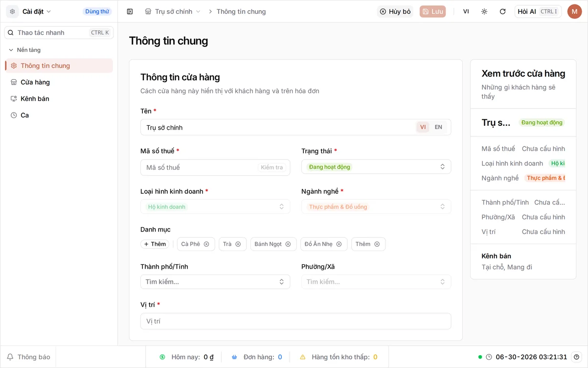Click Thêm to add a category
This screenshot has height=368, width=588.
pos(155,244)
